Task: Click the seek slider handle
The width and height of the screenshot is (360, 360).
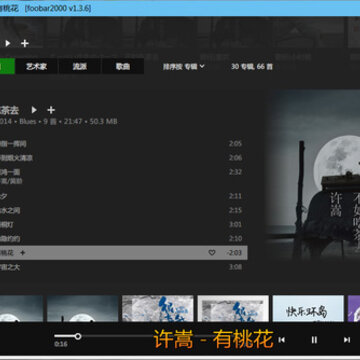Action: click(x=78, y=336)
